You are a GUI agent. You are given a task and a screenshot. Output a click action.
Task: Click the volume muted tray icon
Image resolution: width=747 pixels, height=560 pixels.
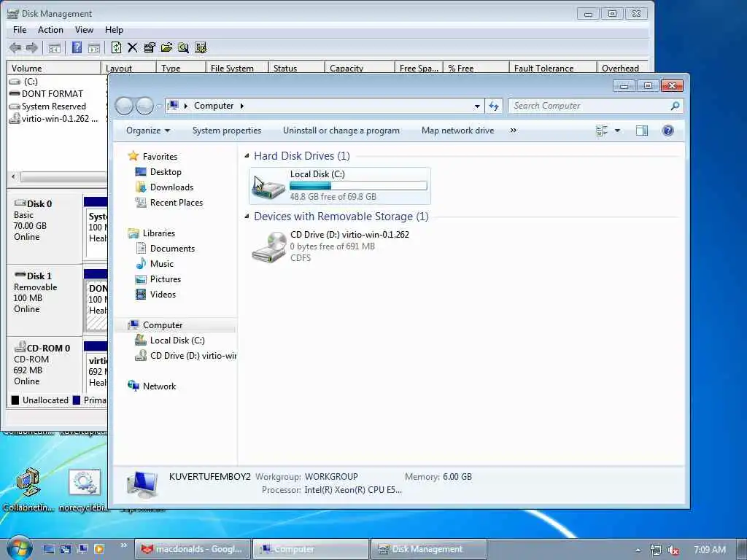tap(673, 550)
